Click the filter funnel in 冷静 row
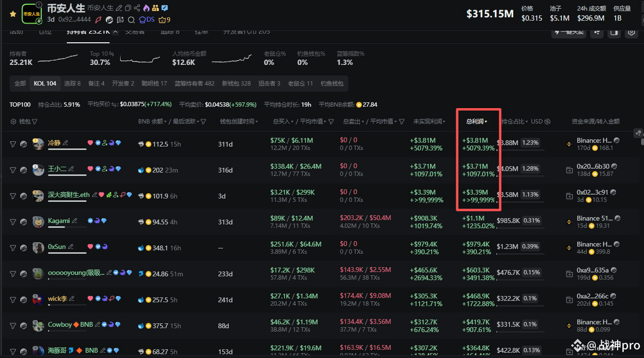The height and width of the screenshot is (358, 644). pos(13,144)
